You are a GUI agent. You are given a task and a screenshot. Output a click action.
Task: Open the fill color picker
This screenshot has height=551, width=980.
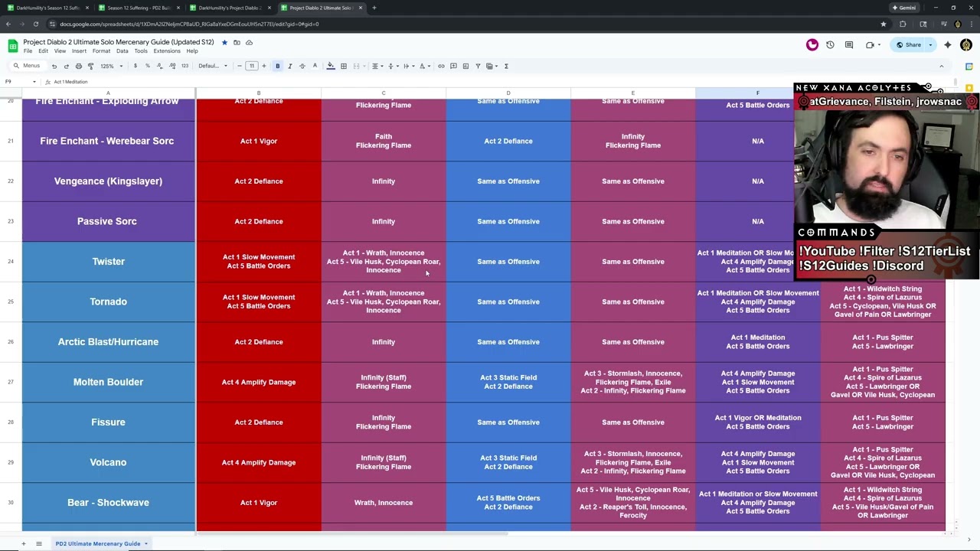(x=331, y=66)
